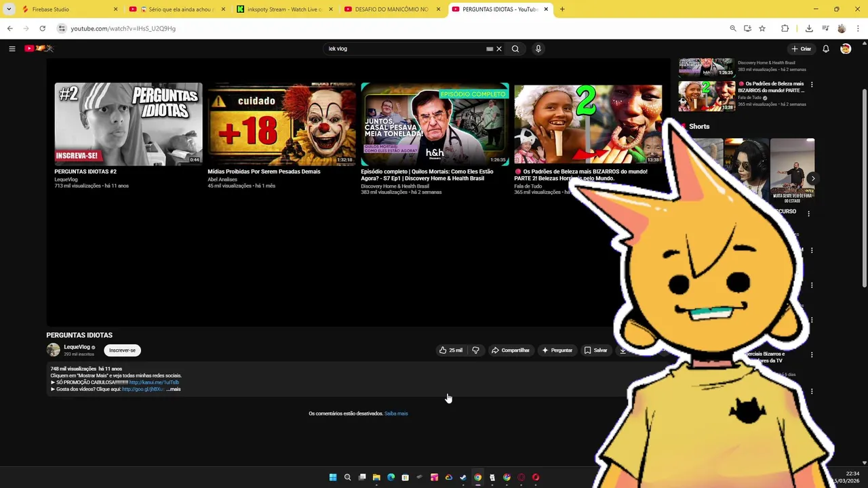Viewport: 868px width, 488px height.
Task: Save video with Salvar button
Action: [x=596, y=350]
